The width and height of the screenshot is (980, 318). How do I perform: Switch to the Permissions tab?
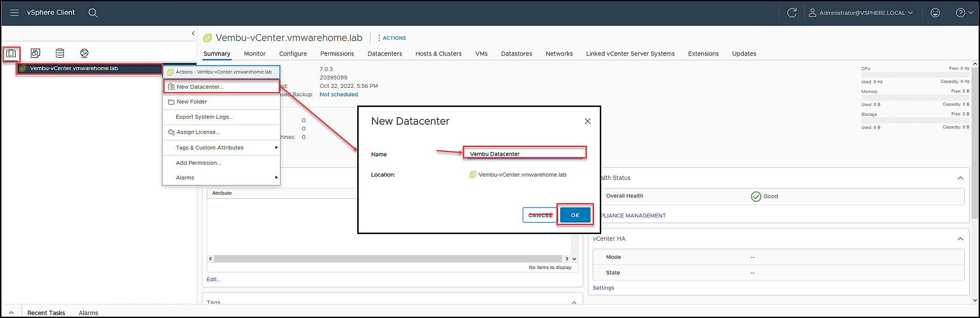[337, 54]
